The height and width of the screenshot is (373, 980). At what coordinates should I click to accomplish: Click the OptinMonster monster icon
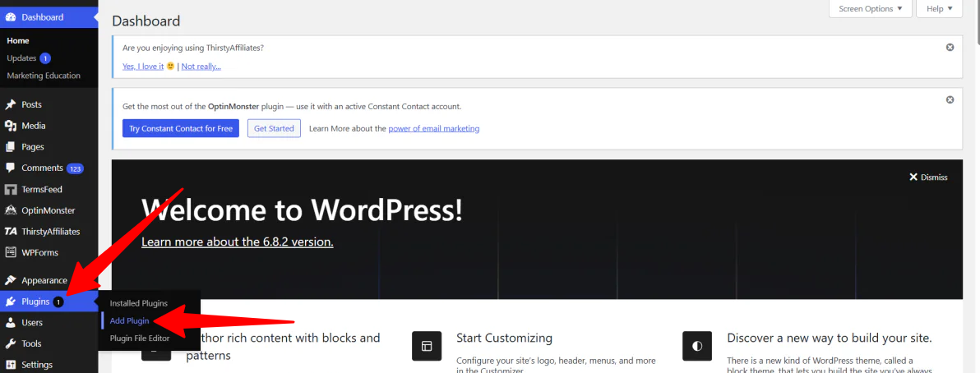point(11,210)
